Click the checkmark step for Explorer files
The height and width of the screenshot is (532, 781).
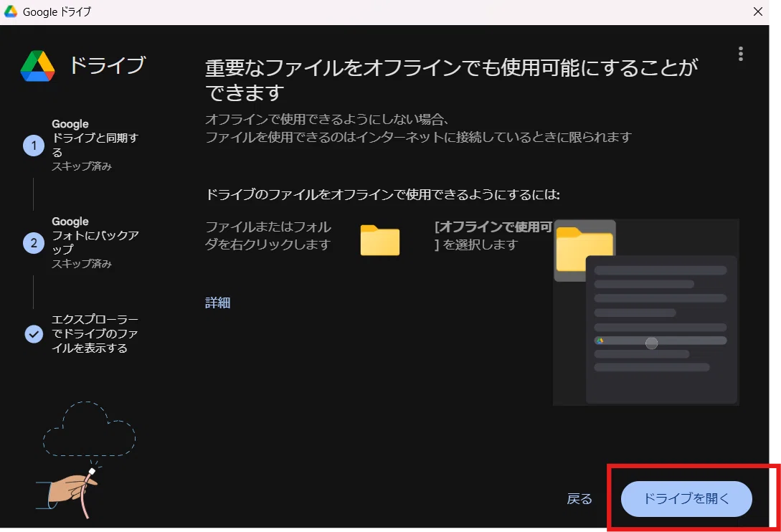click(34, 333)
